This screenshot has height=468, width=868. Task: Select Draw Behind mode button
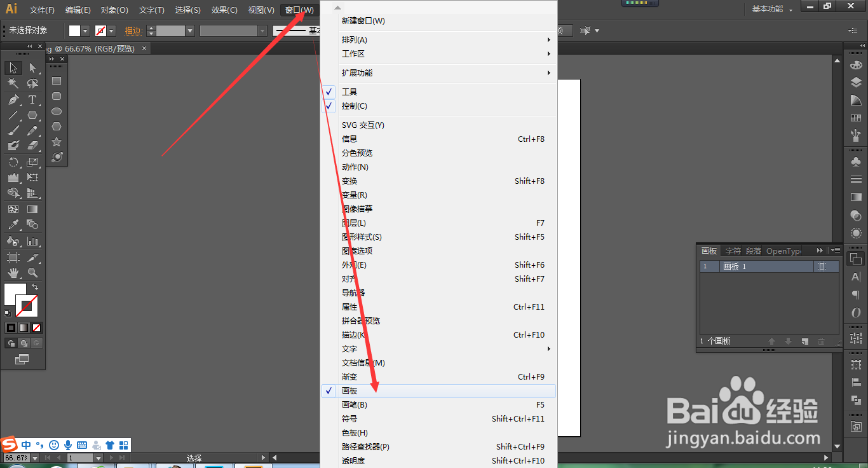(24, 343)
